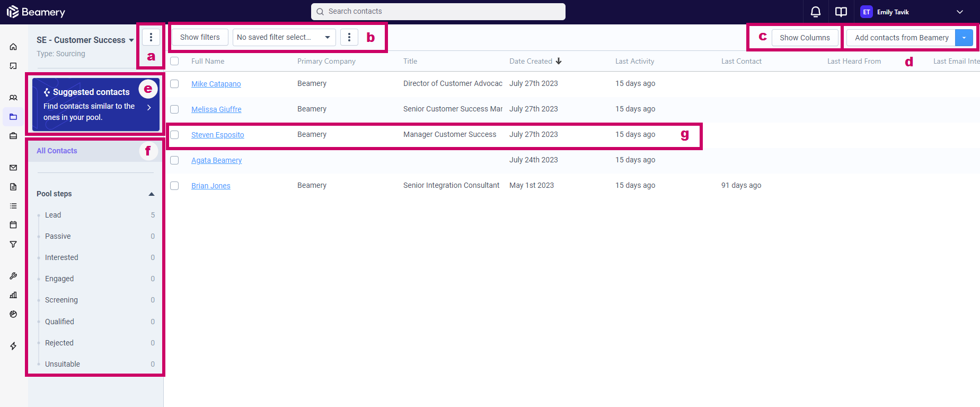The width and height of the screenshot is (980, 407).
Task: Click the Show filters button
Action: tap(200, 37)
